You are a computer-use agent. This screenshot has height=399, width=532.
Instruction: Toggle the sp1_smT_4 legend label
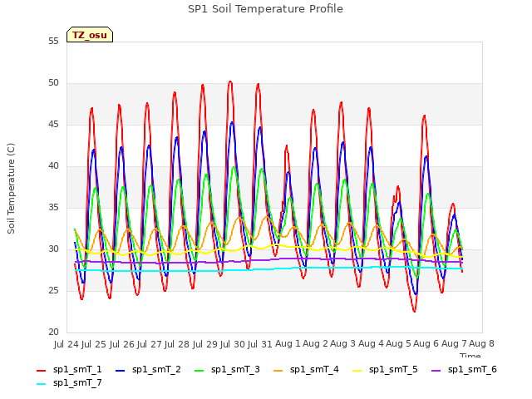click(314, 369)
